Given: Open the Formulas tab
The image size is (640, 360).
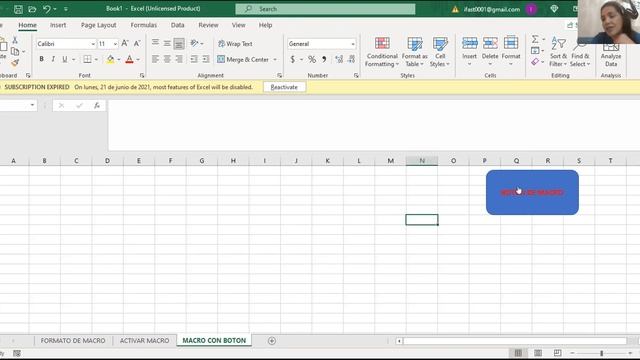Looking at the screenshot, I should coord(144,25).
